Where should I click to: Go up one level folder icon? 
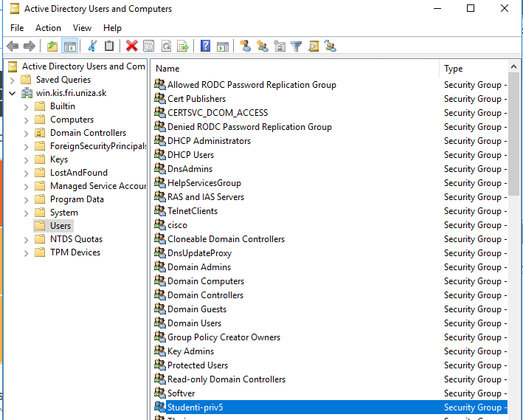coord(52,46)
